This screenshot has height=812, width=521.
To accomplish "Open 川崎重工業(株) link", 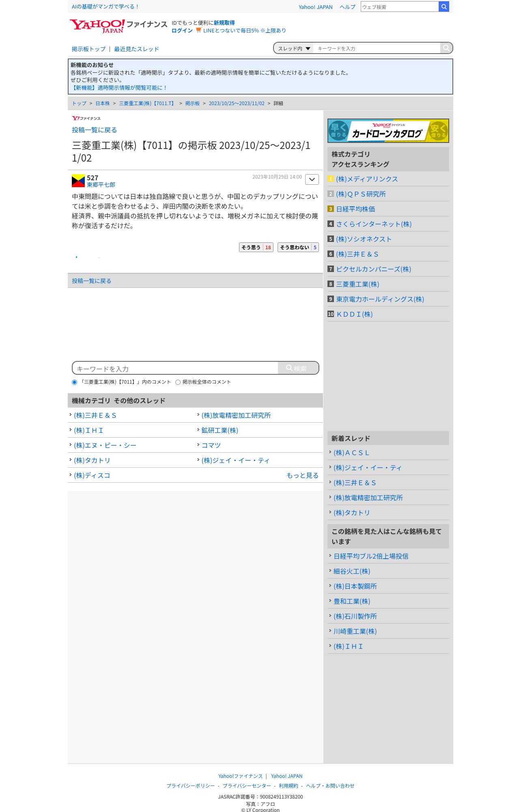I will 355,631.
